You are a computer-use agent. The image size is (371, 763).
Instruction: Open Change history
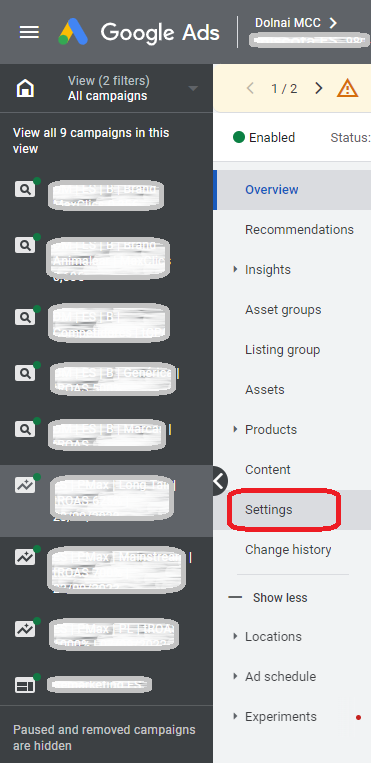pyautogui.click(x=288, y=550)
